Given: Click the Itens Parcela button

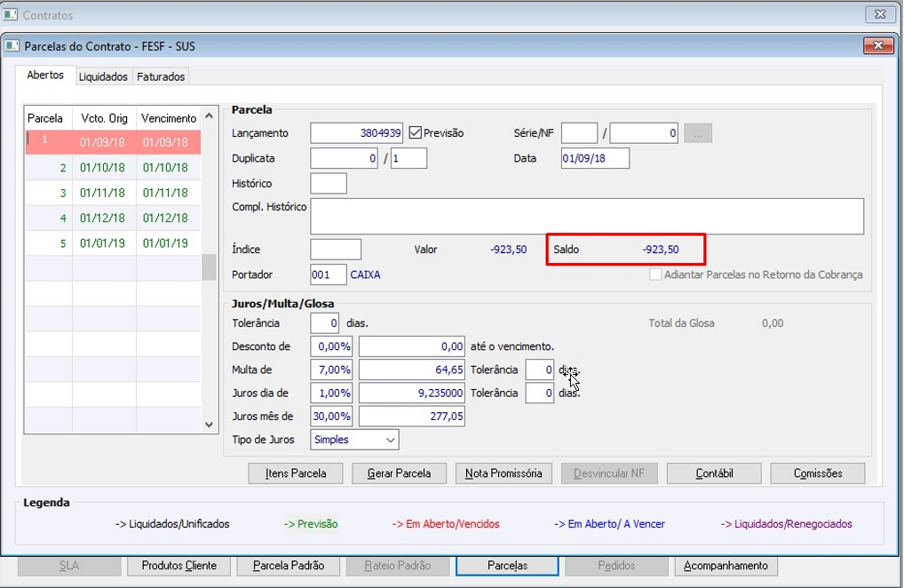Looking at the screenshot, I should [296, 473].
